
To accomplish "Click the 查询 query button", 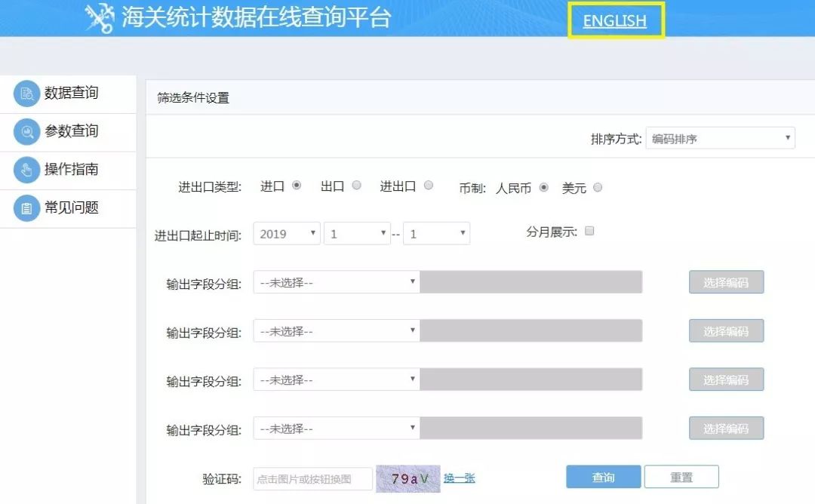I will 602,477.
